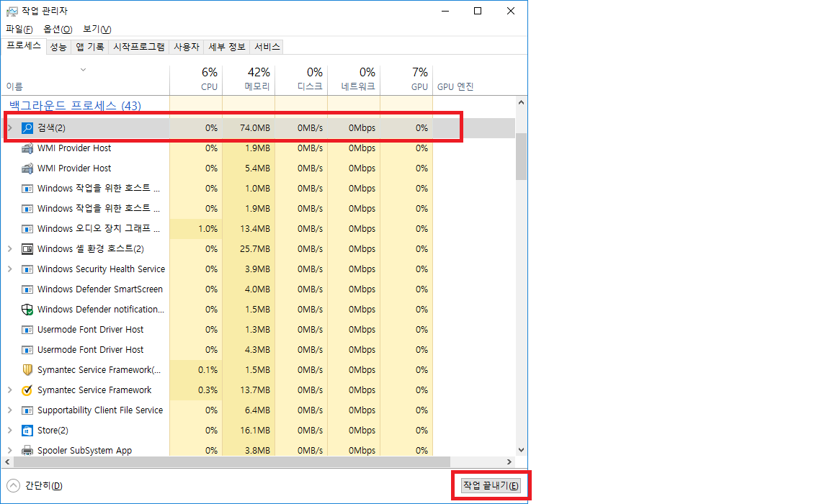Screen dimensions: 830x504
Task: Click the Windows Defender notification shield icon
Action: [27, 310]
